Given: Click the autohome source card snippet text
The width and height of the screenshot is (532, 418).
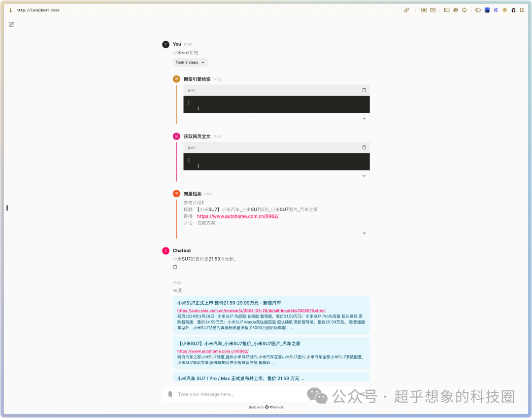Looking at the screenshot, I should pyautogui.click(x=270, y=360).
